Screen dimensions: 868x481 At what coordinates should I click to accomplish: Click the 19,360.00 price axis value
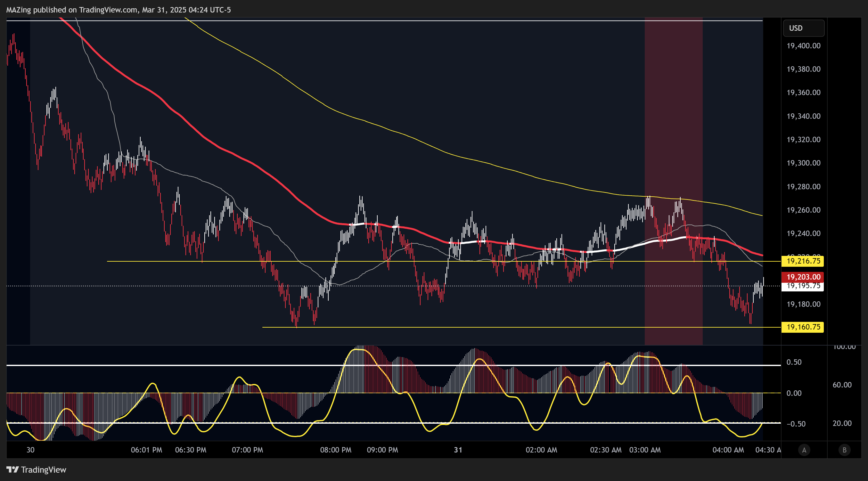tap(803, 92)
